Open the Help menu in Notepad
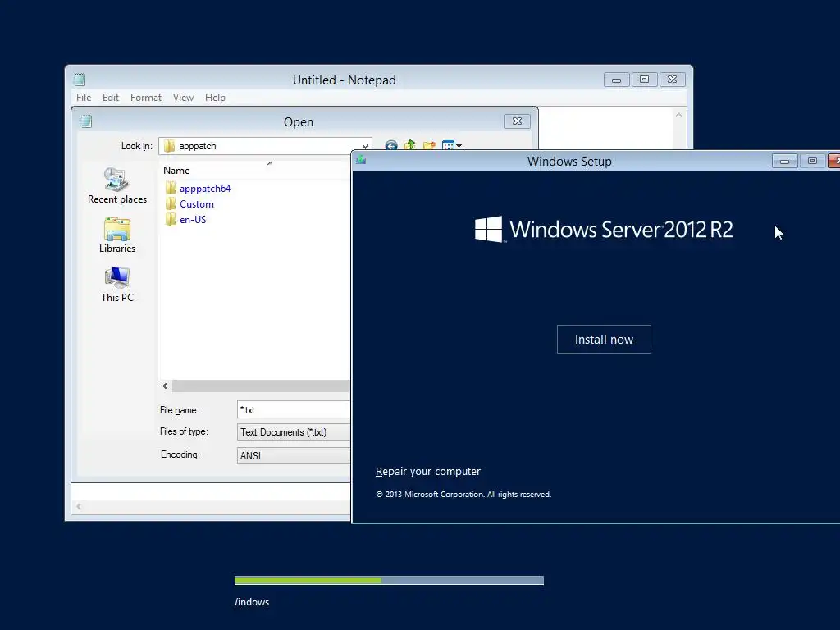The image size is (840, 630). [x=215, y=98]
